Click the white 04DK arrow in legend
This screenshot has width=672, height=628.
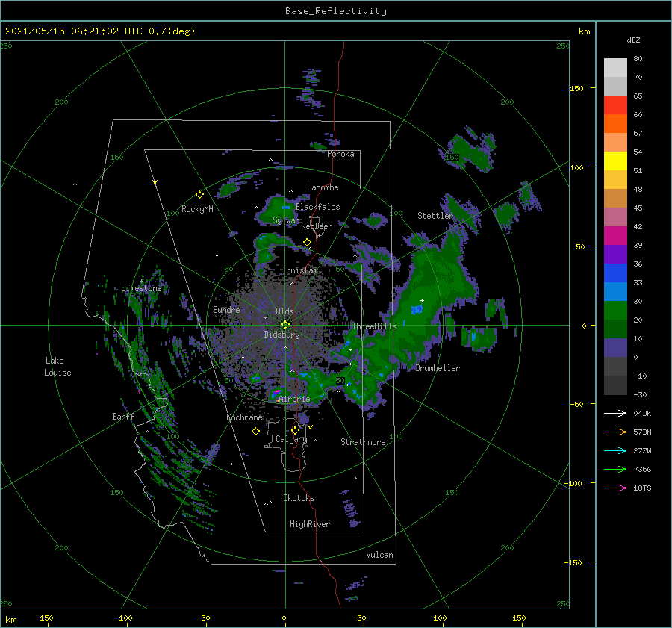[615, 413]
